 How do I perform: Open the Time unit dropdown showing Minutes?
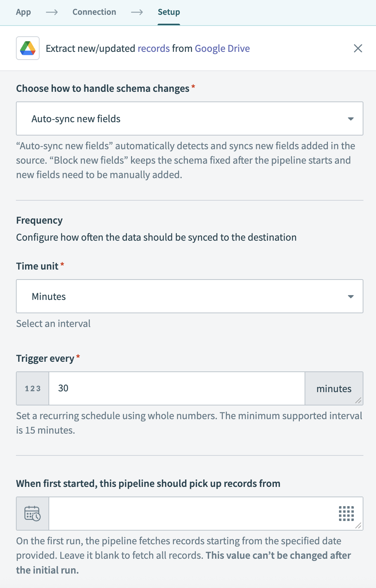[x=189, y=296]
